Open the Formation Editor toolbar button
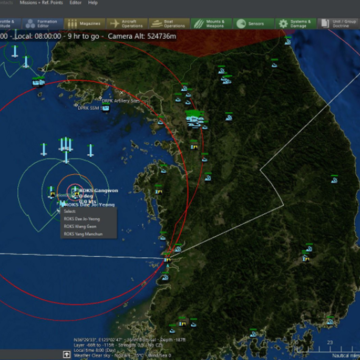Viewport: 360px width, 360px height. 42,24
